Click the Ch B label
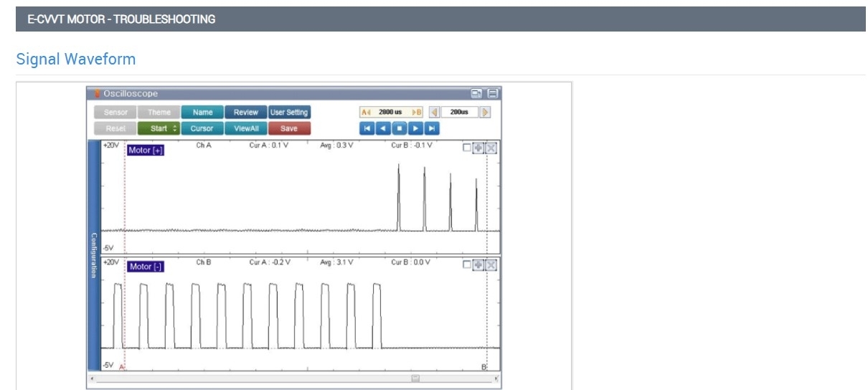Viewport: 868px width, 390px height. point(204,262)
